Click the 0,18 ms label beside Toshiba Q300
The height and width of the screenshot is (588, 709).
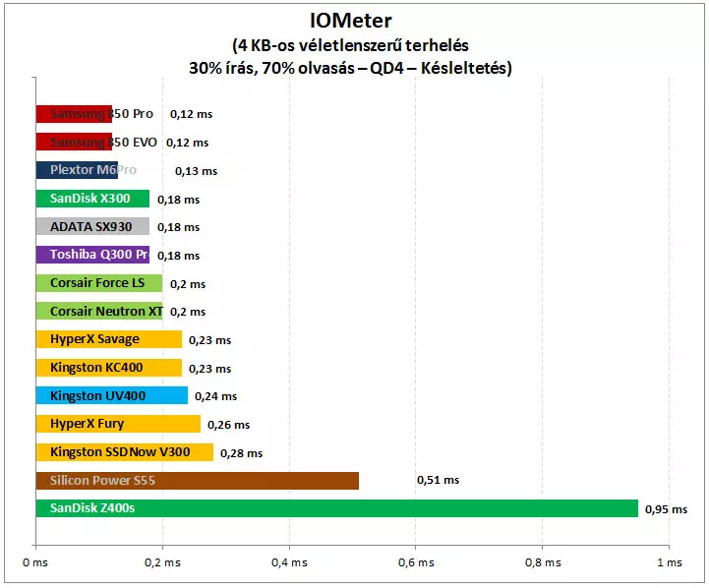click(x=179, y=256)
